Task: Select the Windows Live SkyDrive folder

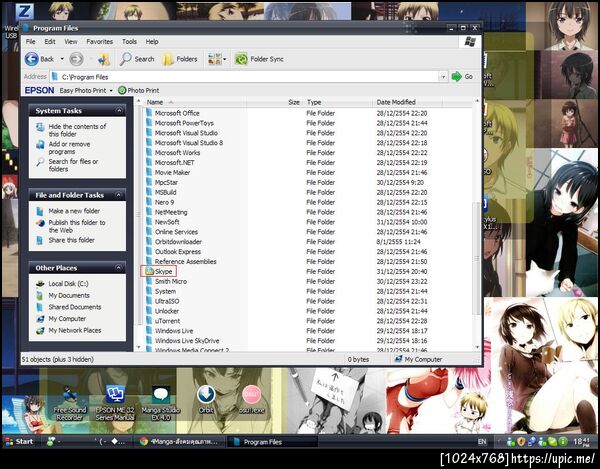Action: tap(187, 340)
